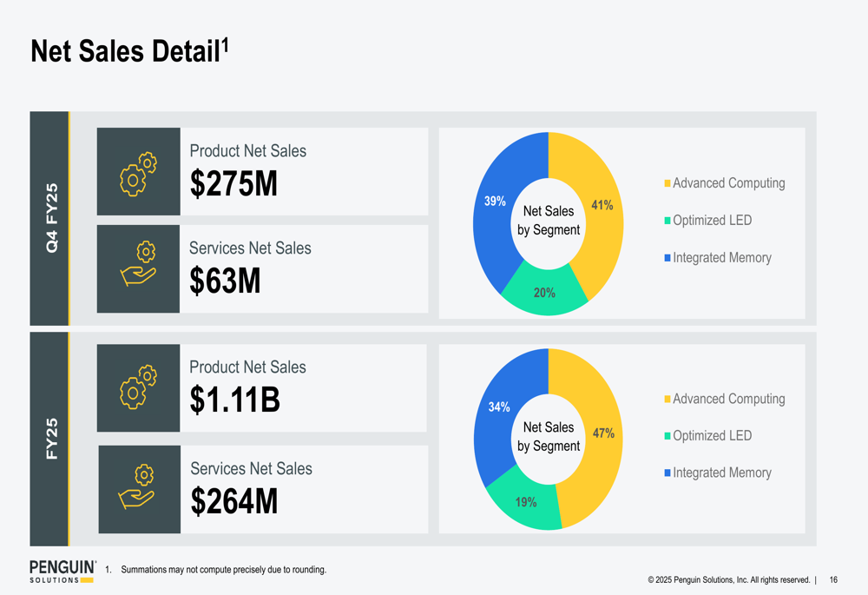Select the 47% yellow donut segment
This screenshot has width=868, height=595.
point(602,433)
